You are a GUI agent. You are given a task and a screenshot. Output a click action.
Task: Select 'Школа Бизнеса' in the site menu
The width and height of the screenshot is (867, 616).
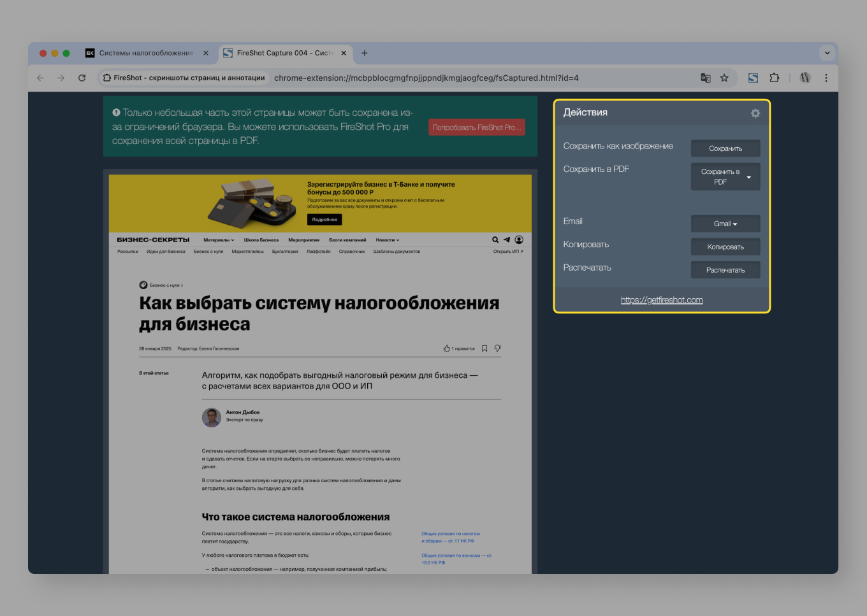point(261,240)
